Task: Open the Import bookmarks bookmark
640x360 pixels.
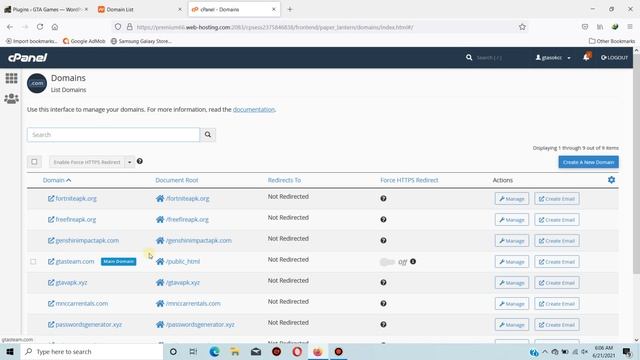Action: (31, 41)
